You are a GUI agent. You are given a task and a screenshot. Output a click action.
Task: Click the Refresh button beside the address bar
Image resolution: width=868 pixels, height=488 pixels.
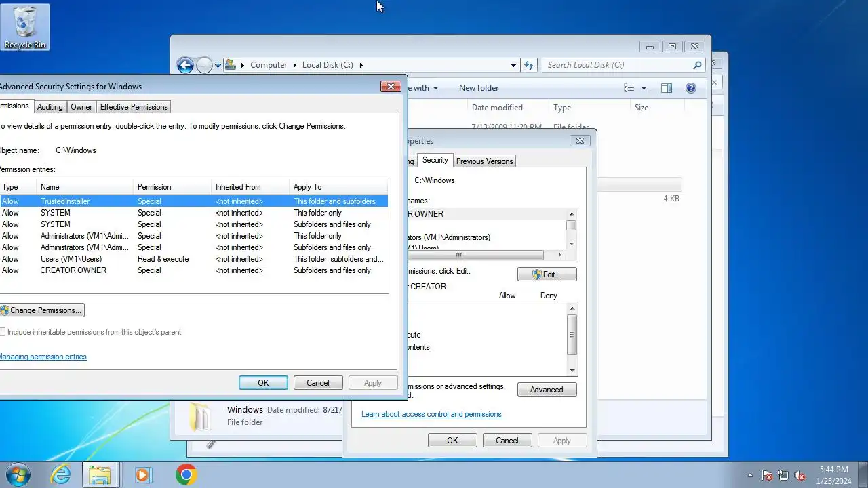tap(530, 65)
